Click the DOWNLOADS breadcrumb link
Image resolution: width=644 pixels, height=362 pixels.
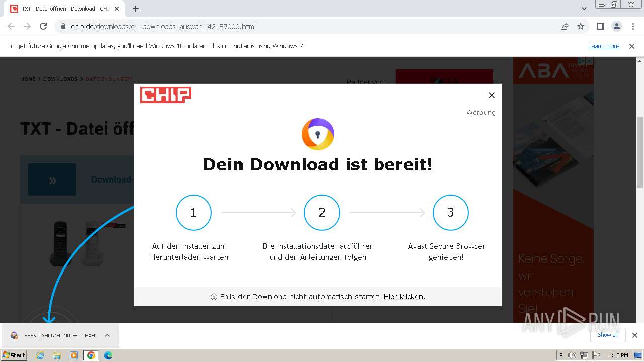click(60, 79)
